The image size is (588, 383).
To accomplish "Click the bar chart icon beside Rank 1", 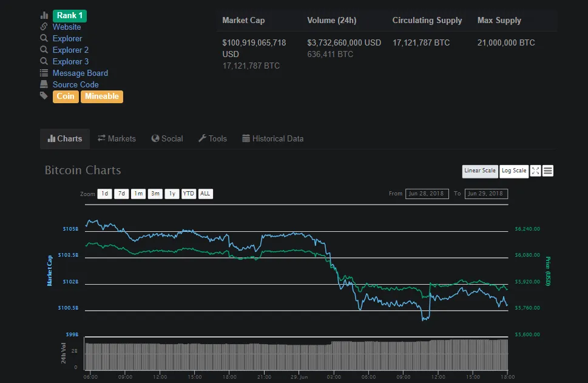I will click(x=44, y=15).
